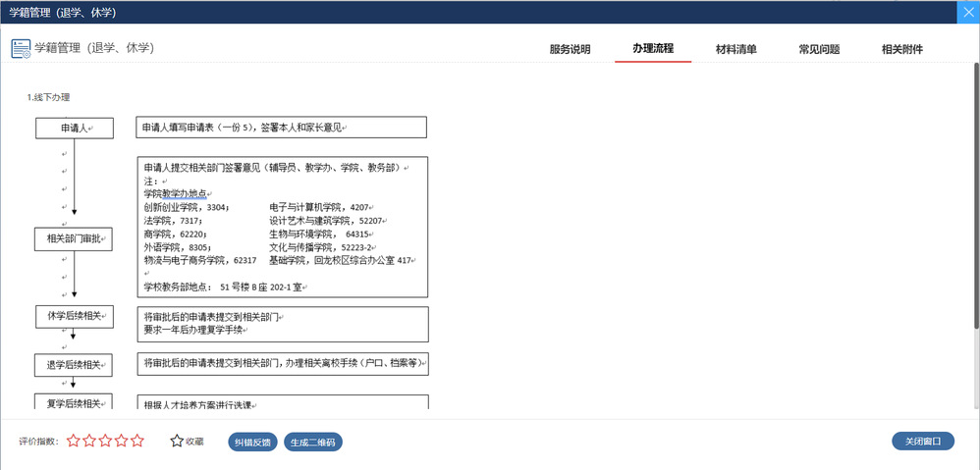Select the 办理流程 tab
Screen dimensions: 980x470
tap(653, 49)
